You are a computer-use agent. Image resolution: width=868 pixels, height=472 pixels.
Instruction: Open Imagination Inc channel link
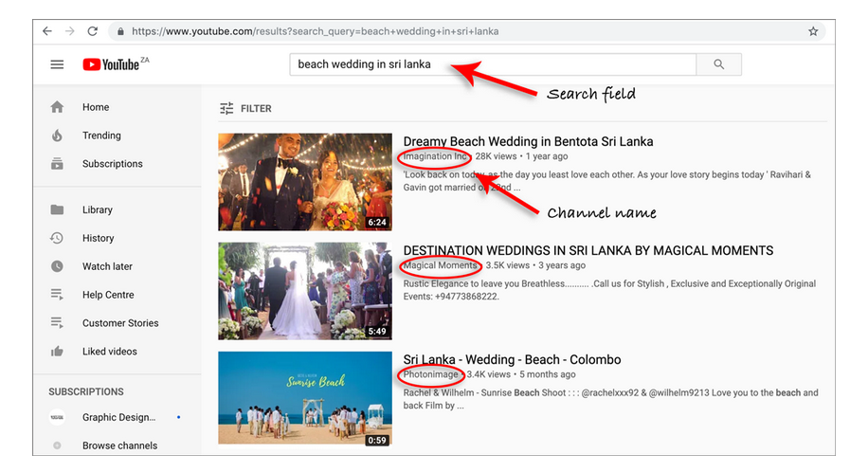435,156
